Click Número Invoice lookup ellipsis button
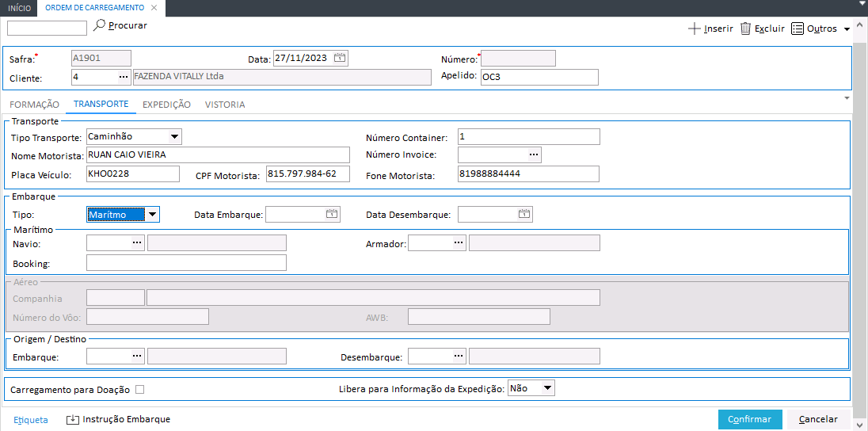868x431 pixels. click(533, 154)
